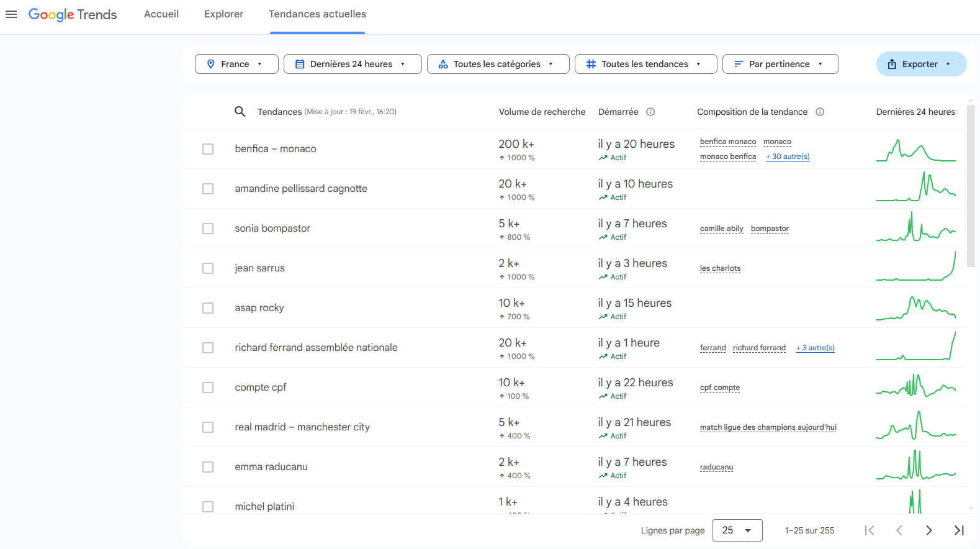The image size is (980, 549).
Task: Click the Google Trends logo
Action: 73,14
